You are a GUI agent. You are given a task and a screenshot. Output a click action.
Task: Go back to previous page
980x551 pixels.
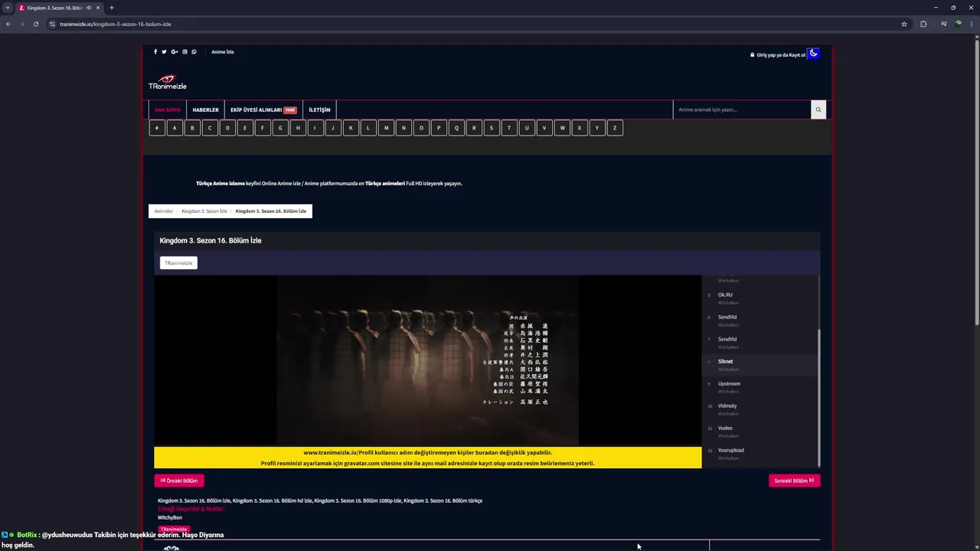[8, 24]
